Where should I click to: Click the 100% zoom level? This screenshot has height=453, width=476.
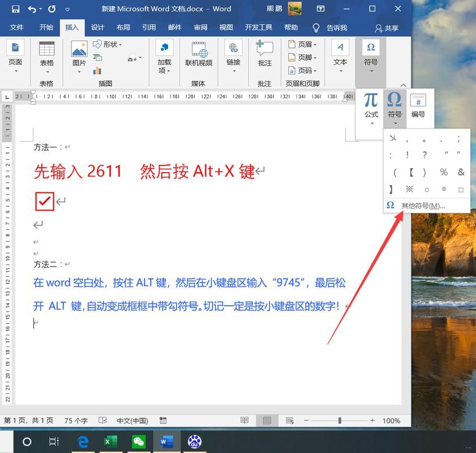pos(391,421)
